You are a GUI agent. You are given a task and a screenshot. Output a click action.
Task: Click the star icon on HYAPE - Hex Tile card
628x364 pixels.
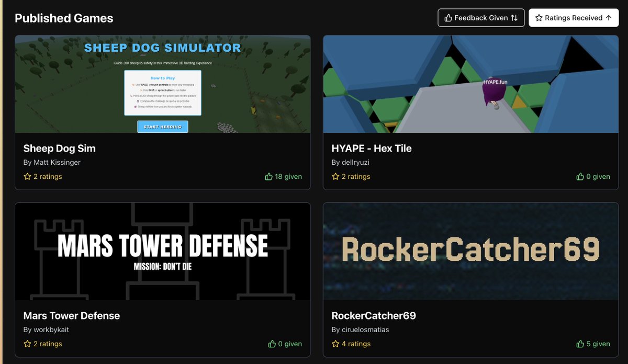pyautogui.click(x=335, y=176)
